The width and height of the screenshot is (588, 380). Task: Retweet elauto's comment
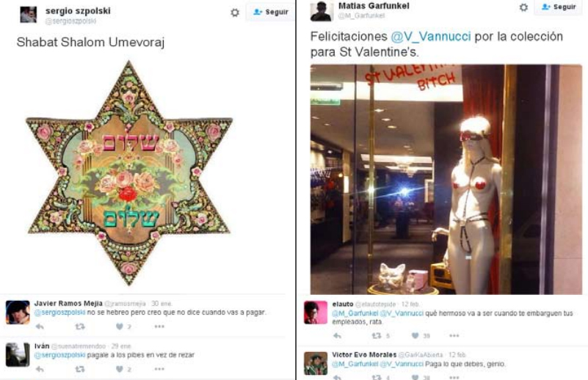(x=377, y=336)
